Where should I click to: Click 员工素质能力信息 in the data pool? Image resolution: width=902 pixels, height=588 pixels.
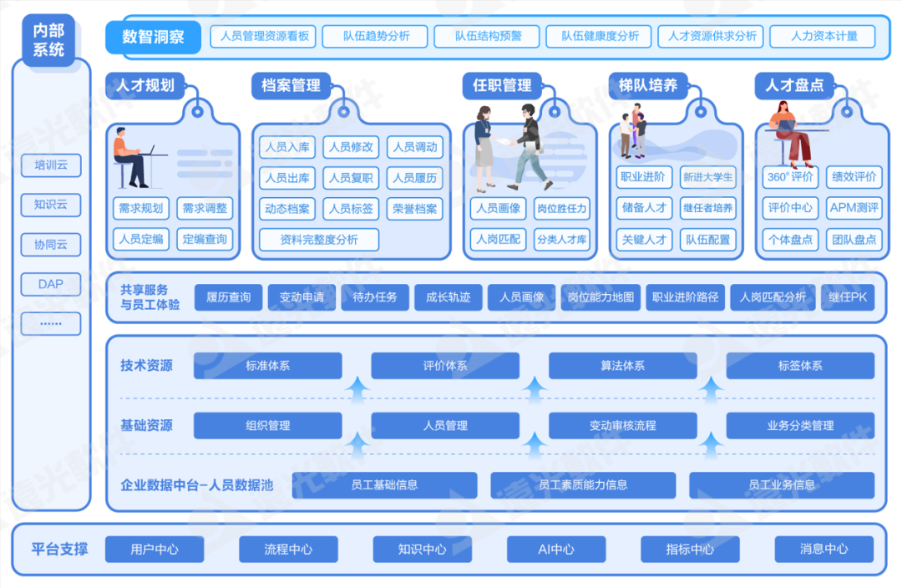585,485
